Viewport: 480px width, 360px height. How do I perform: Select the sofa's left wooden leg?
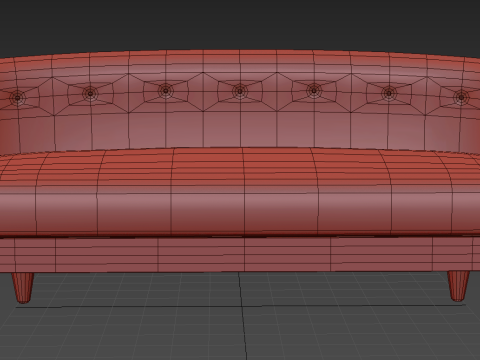tap(23, 288)
